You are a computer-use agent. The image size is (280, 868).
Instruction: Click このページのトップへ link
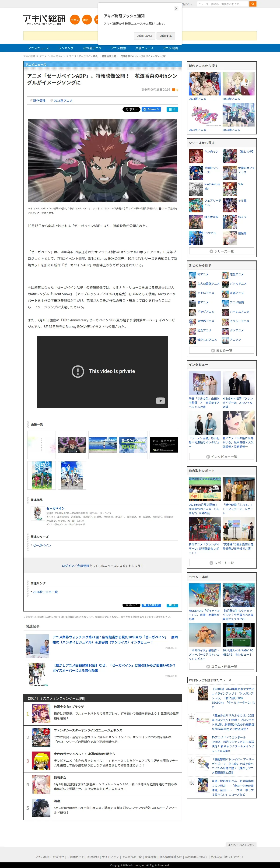241,845
